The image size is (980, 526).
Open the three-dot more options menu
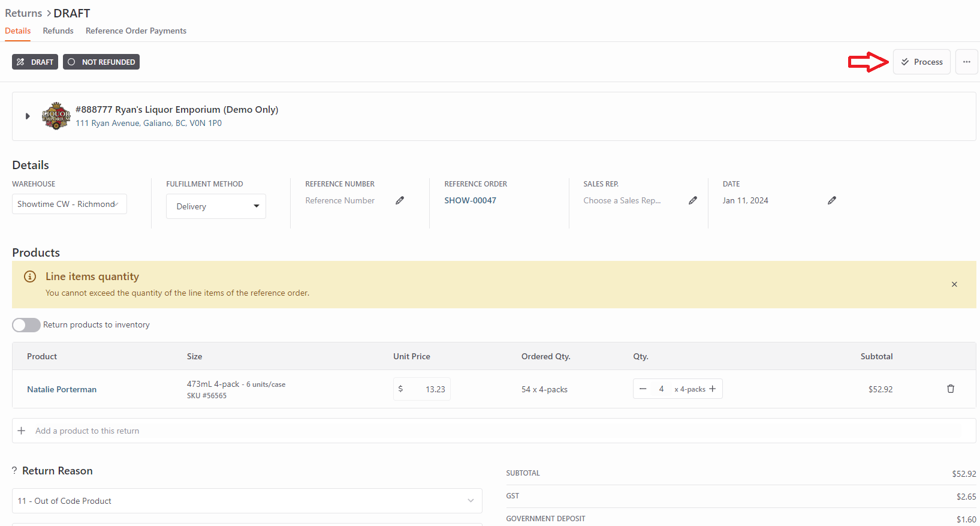[967, 62]
